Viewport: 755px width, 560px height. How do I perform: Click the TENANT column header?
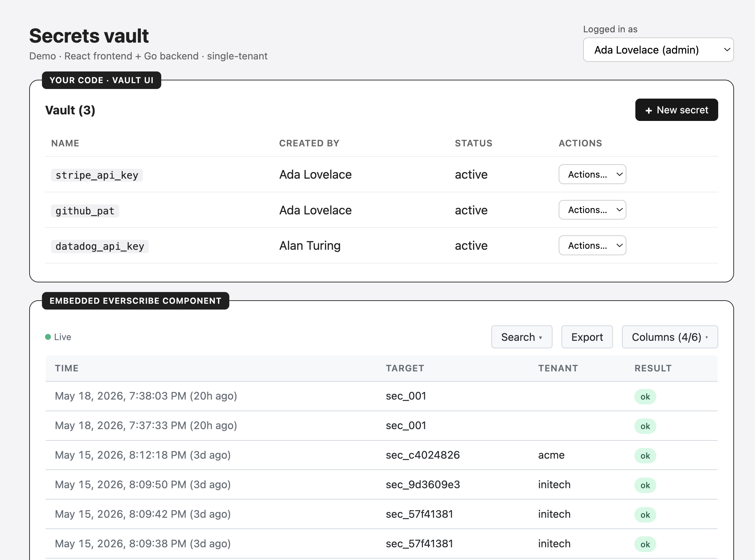pos(558,368)
